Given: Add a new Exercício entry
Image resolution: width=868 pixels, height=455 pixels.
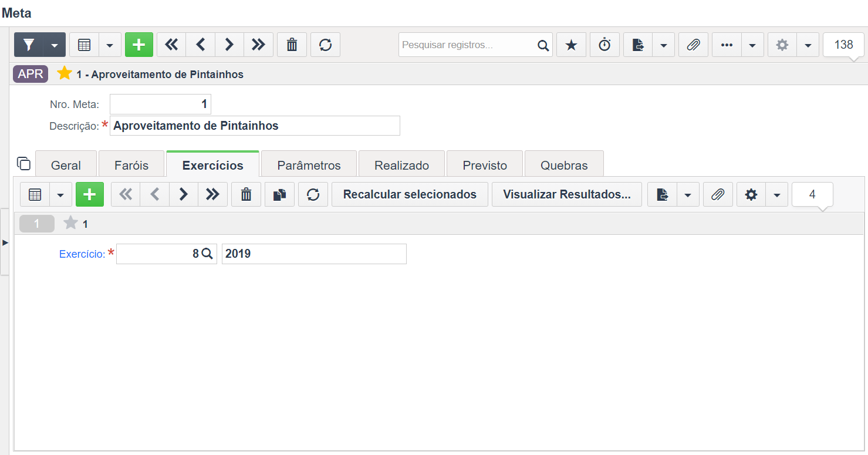Looking at the screenshot, I should click(x=90, y=194).
